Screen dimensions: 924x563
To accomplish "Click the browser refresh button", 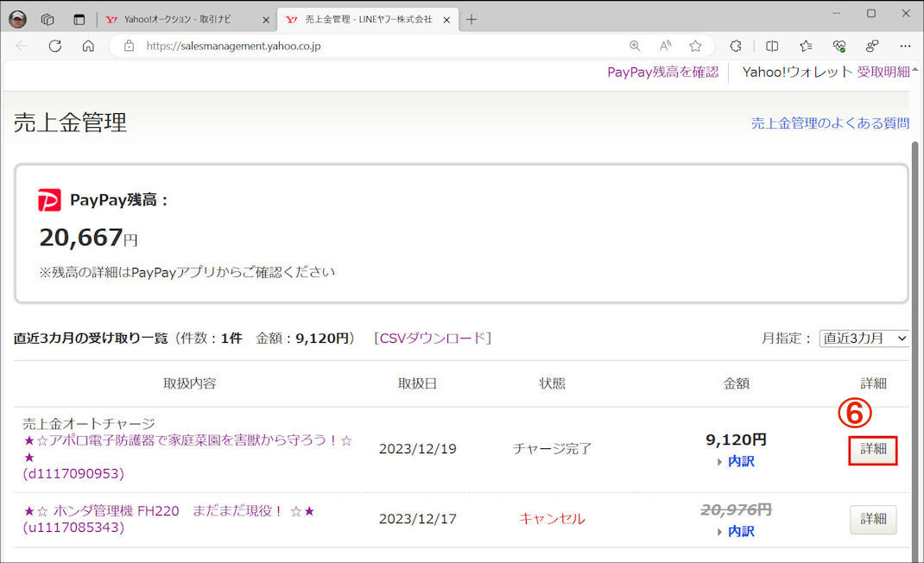I will (54, 46).
